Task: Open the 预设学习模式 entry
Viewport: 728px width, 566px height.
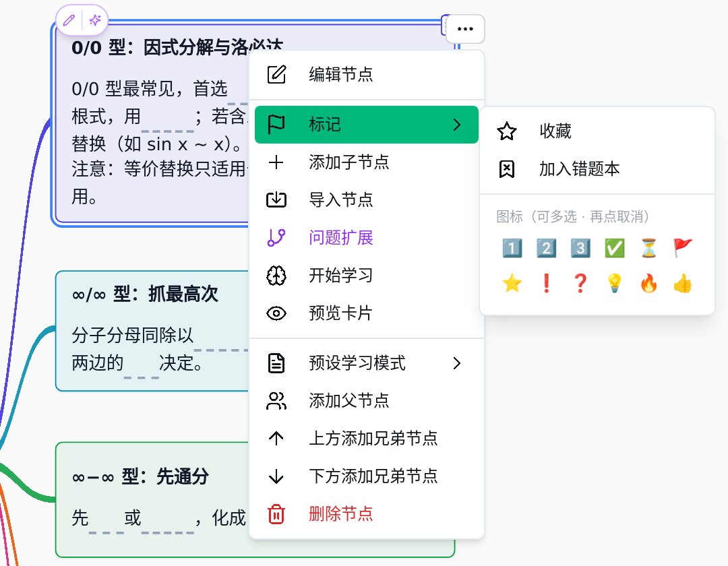Action: [367, 363]
